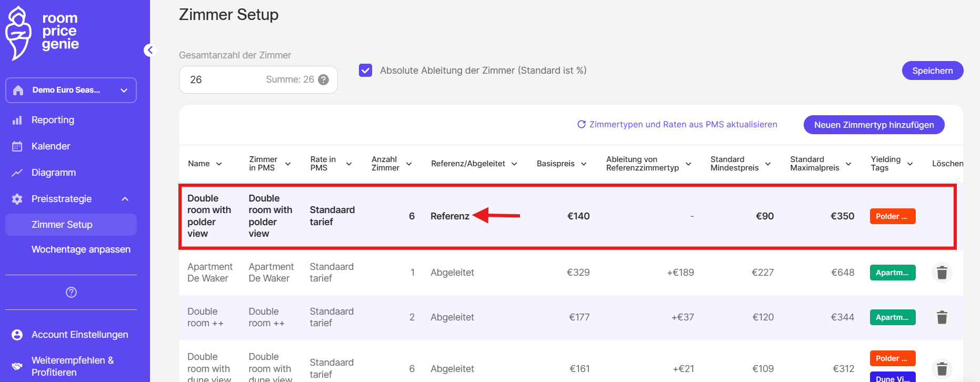Screen dimensions: 980x382
Task: Open Wochentage anpassen page
Action: click(81, 249)
